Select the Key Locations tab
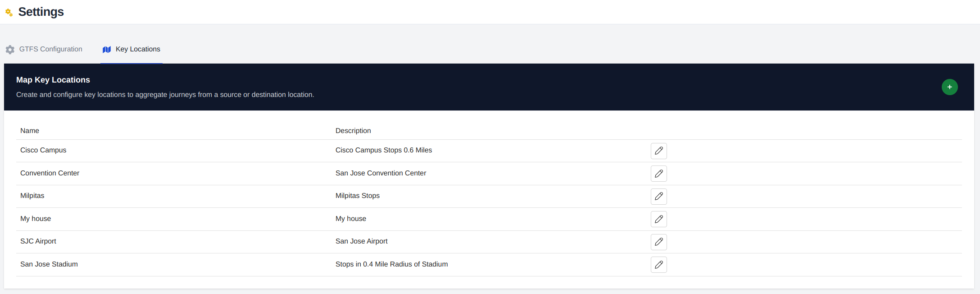Screen dimensions: 980x294 137,49
